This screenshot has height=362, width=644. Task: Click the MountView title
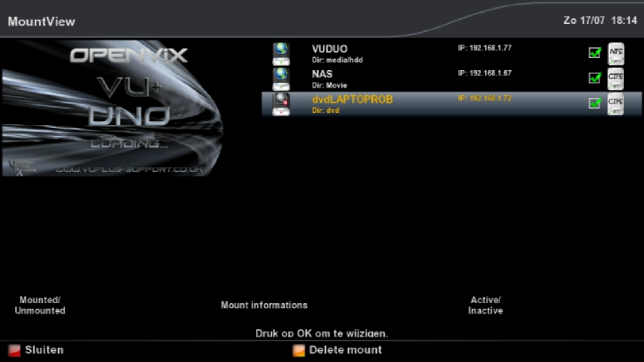coord(41,21)
